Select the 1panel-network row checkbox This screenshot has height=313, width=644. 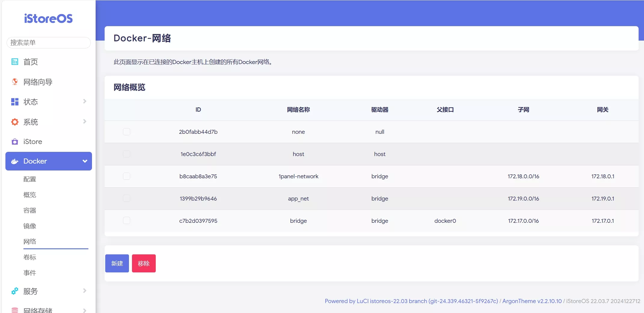pos(127,176)
